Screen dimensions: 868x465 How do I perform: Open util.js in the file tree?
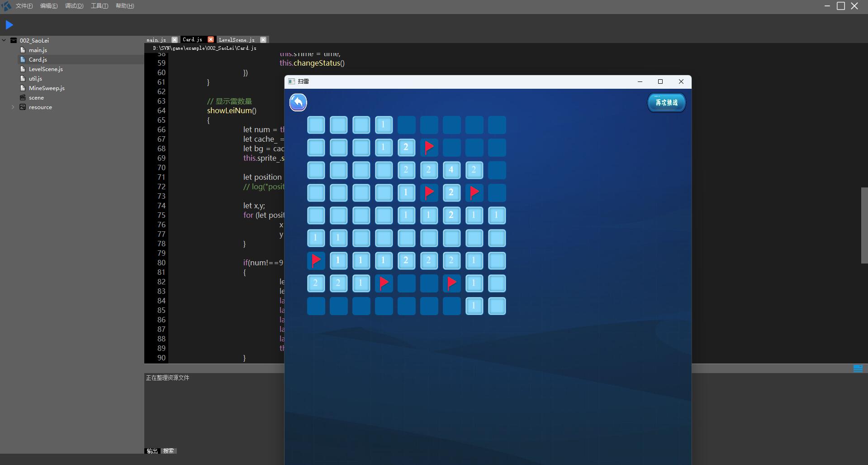[35, 79]
